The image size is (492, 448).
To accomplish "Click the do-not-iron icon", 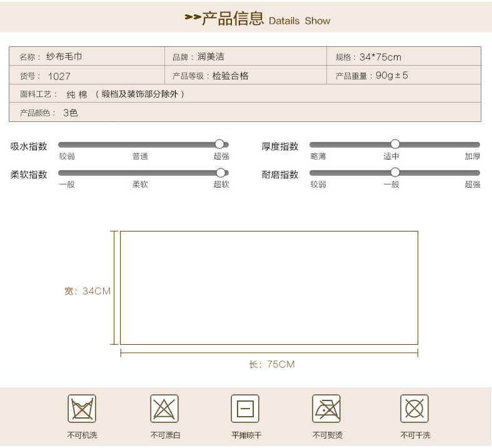I will click(326, 409).
